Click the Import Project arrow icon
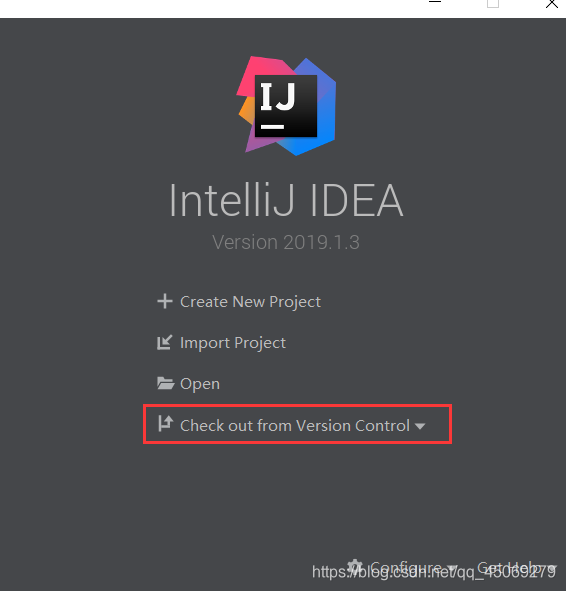The width and height of the screenshot is (566, 591). click(165, 343)
